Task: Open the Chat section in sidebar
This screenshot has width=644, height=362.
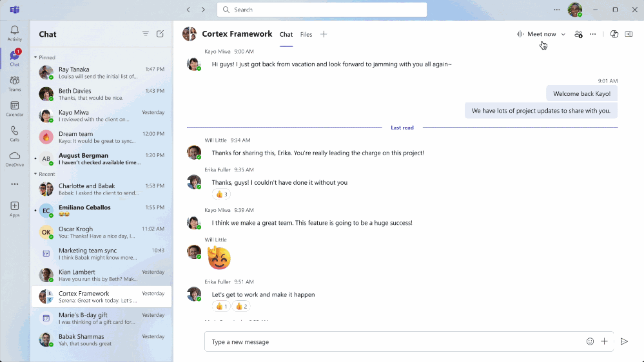Action: coord(14,58)
